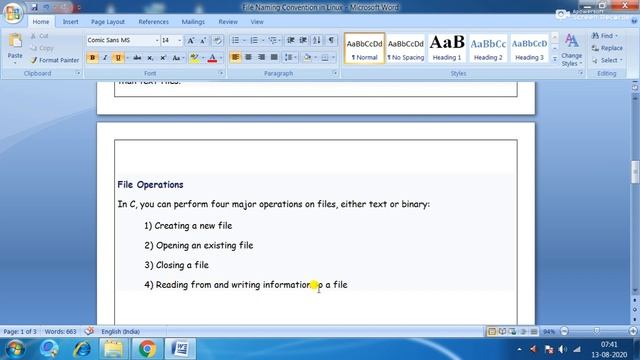Open the Bullets dropdown
Image resolution: width=640 pixels, height=360 pixels.
pos(244,40)
